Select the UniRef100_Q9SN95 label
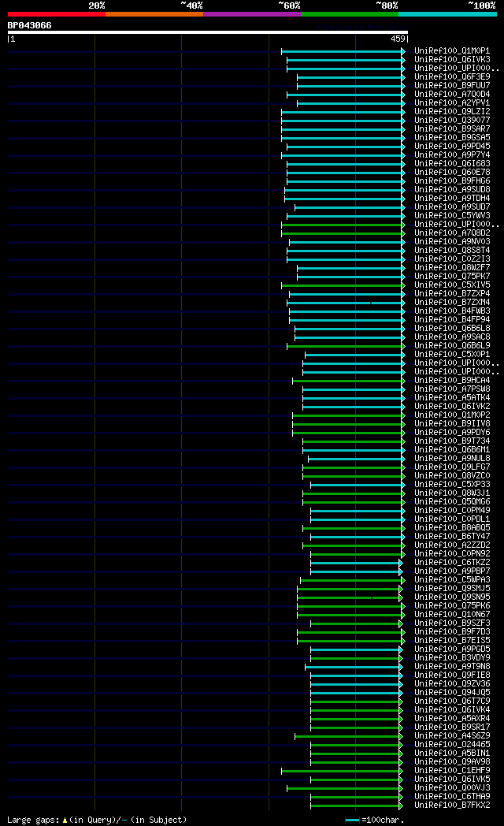Image resolution: width=504 pixels, height=826 pixels. pos(452,597)
